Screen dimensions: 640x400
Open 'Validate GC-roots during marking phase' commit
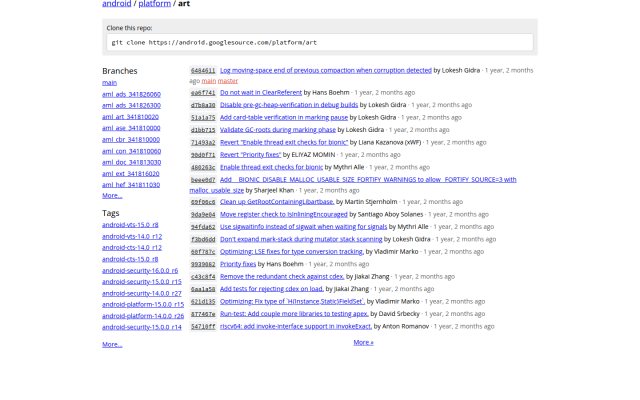278,130
